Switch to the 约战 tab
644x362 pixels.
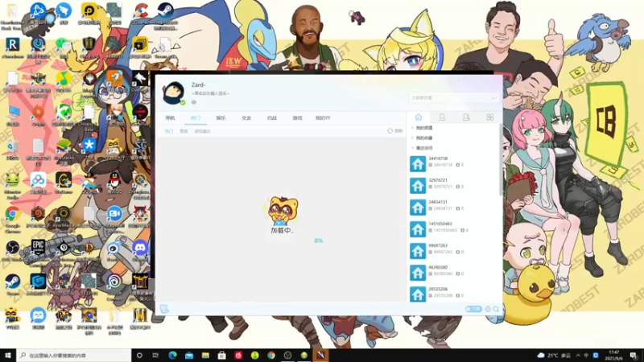(x=272, y=118)
